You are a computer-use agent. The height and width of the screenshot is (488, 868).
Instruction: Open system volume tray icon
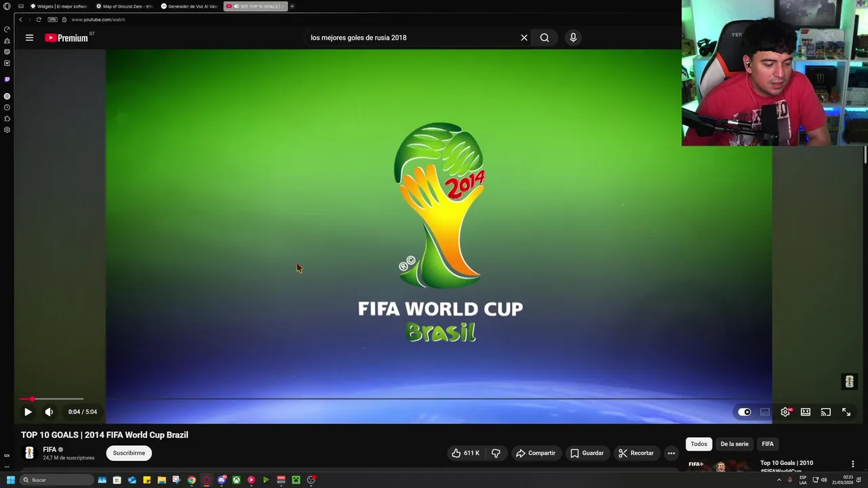click(824, 480)
